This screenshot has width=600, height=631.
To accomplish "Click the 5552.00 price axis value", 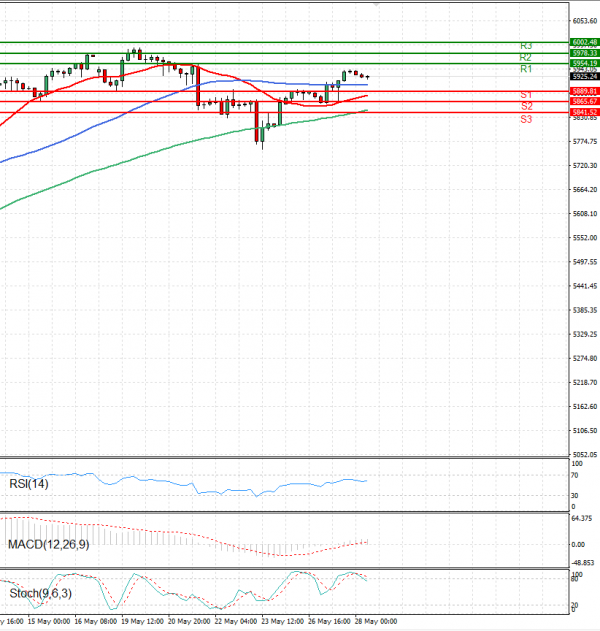I will coord(585,238).
